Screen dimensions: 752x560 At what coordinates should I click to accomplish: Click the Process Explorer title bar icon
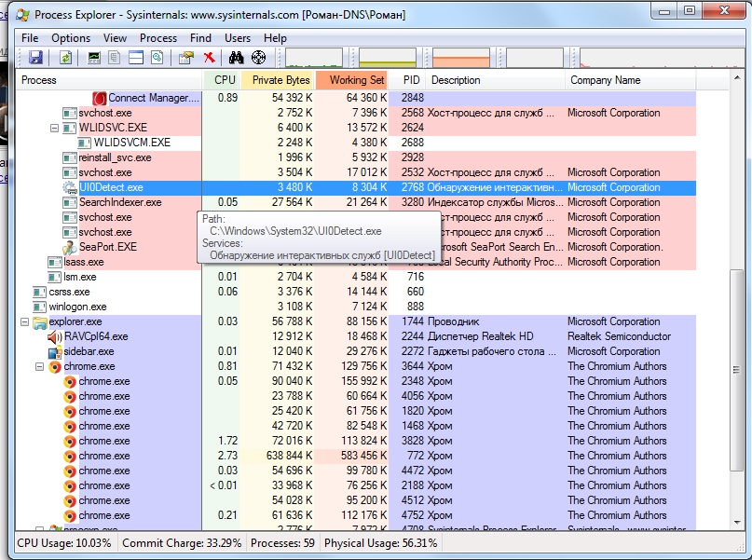[x=22, y=15]
